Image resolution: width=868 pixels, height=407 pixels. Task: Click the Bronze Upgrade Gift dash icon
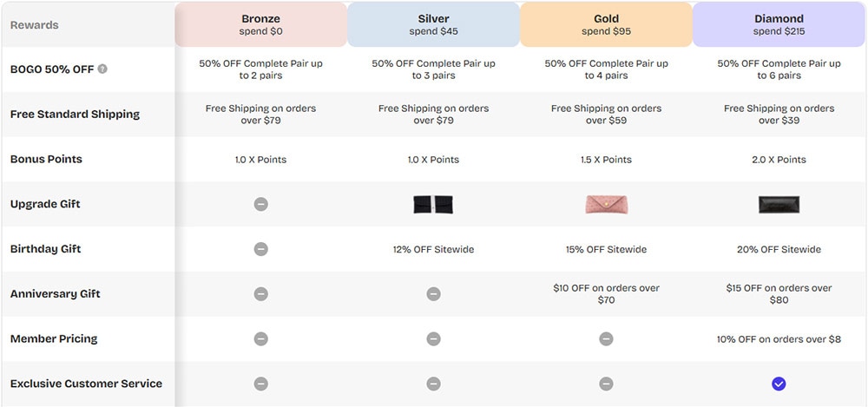260,205
